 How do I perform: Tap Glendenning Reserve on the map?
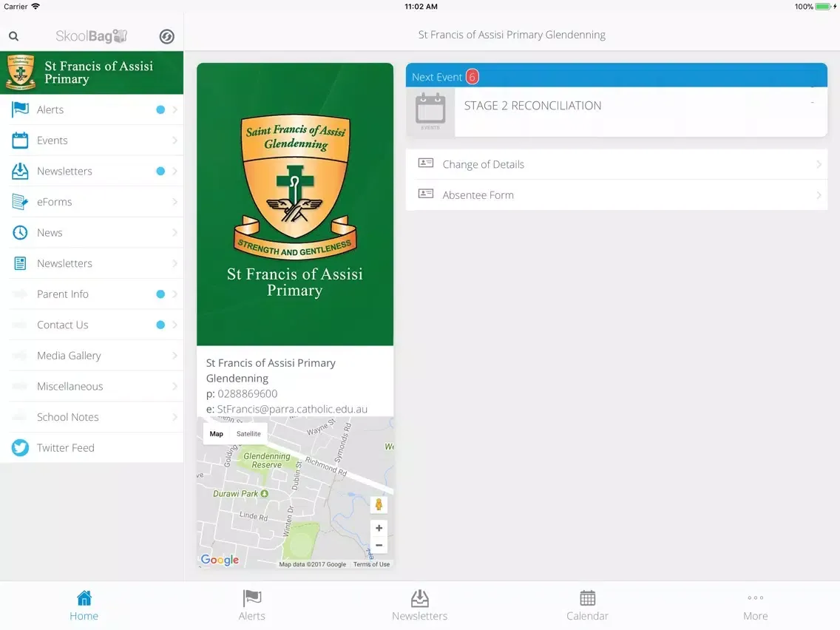(x=266, y=460)
